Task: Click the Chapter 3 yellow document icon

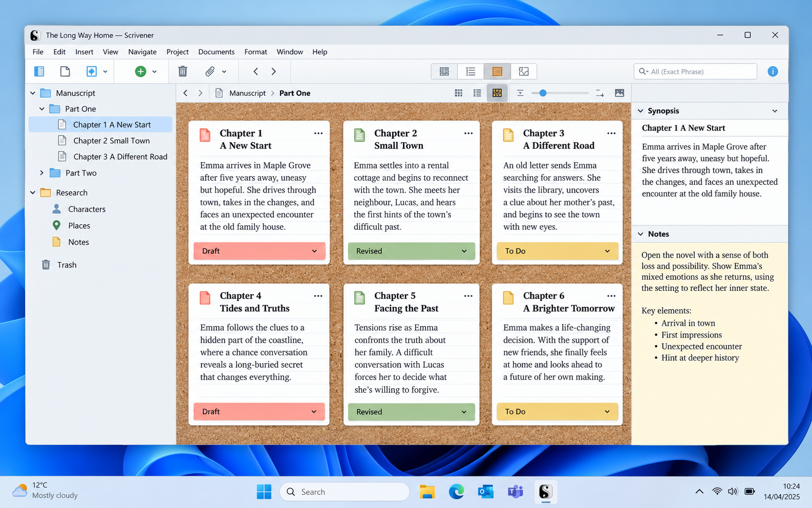Action: pyautogui.click(x=508, y=135)
